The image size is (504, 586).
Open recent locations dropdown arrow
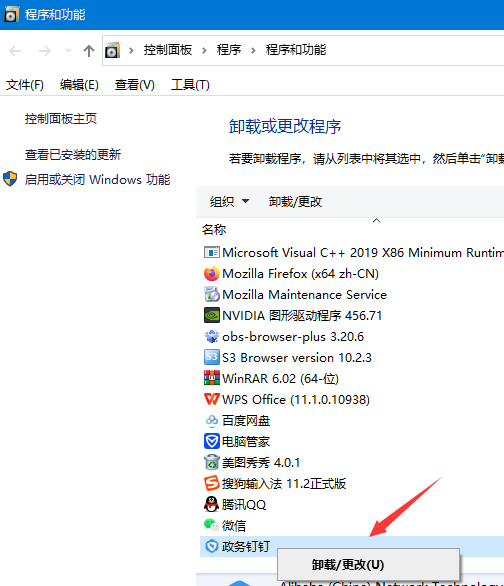pos(68,50)
